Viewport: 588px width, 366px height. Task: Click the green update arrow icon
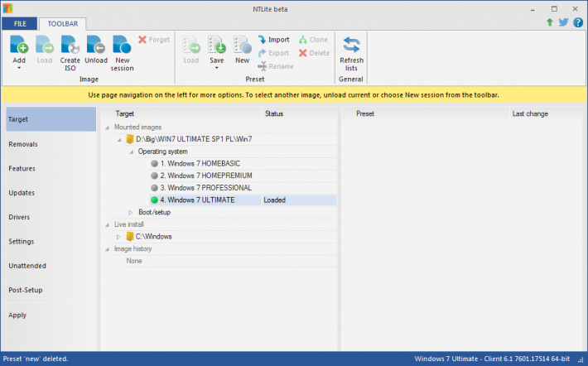[x=550, y=22]
